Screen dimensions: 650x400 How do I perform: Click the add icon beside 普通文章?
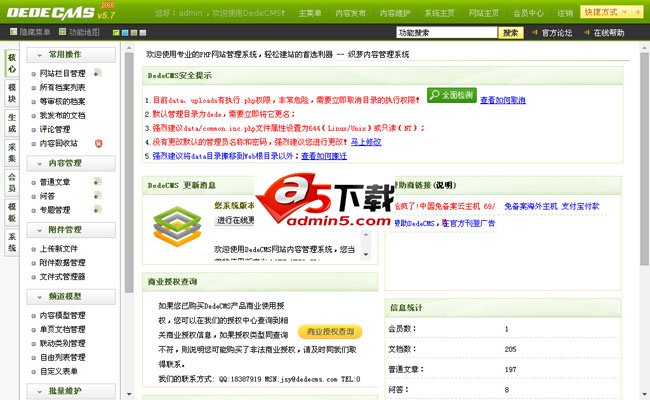(97, 182)
